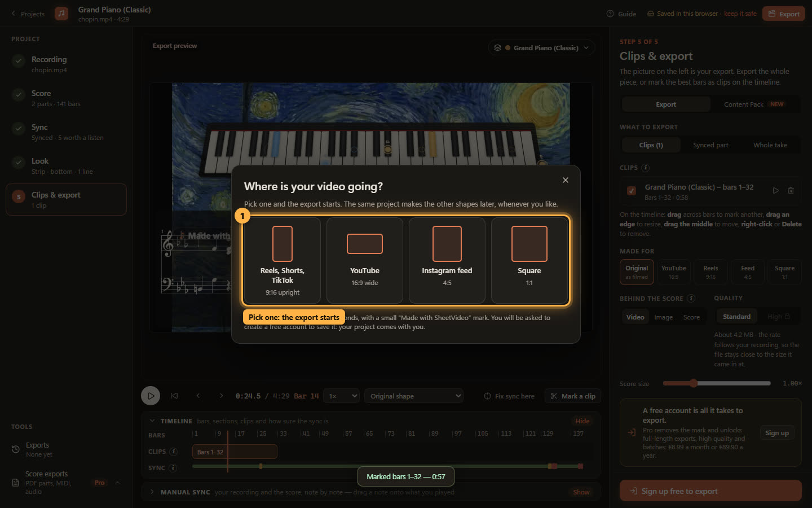Viewport: 812px width, 508px height.
Task: Step back with the previous arrow
Action: (198, 396)
